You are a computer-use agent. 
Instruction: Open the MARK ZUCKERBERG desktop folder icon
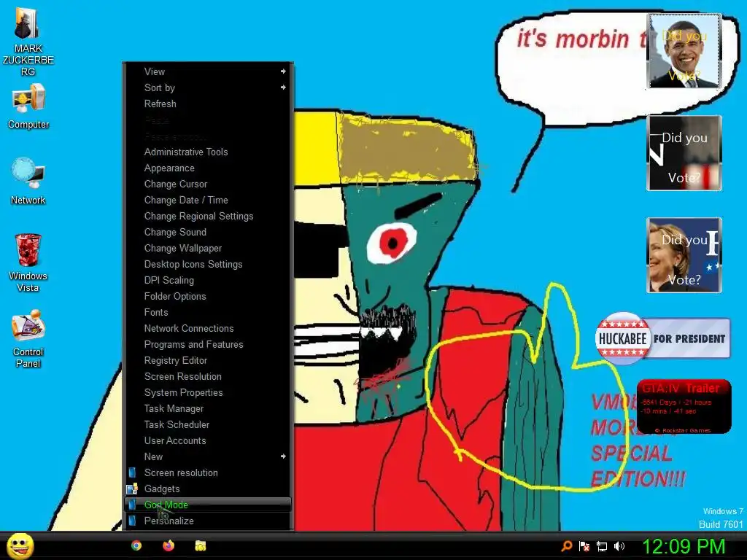(28, 41)
